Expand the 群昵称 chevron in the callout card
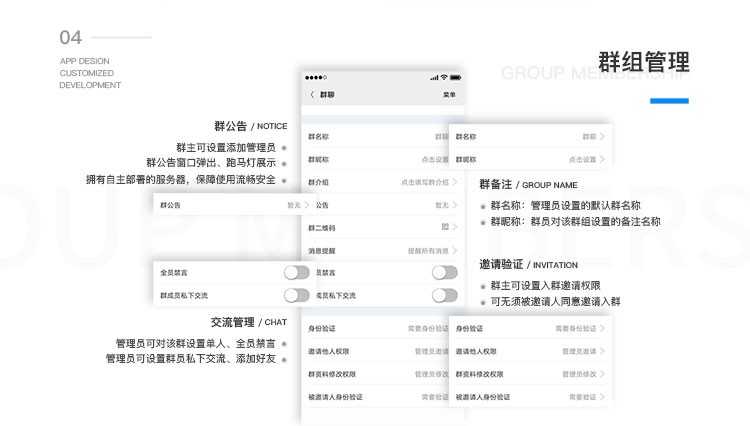750x426 pixels. pos(602,159)
